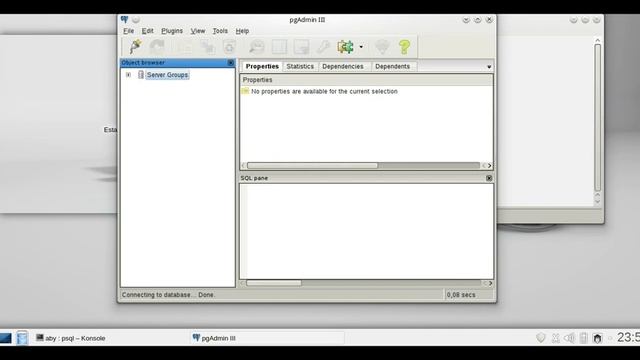Click the 'Connecting to database... Done.' status text
The width and height of the screenshot is (640, 360).
point(169,295)
